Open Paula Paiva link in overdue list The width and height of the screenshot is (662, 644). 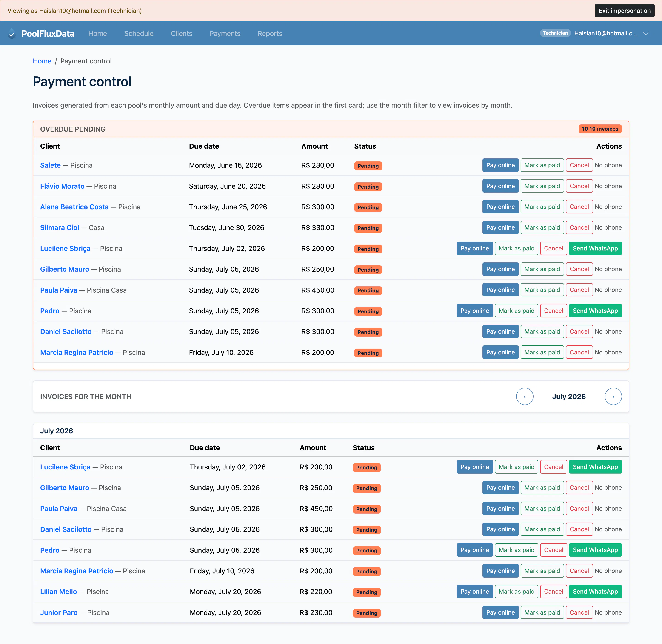(x=58, y=290)
